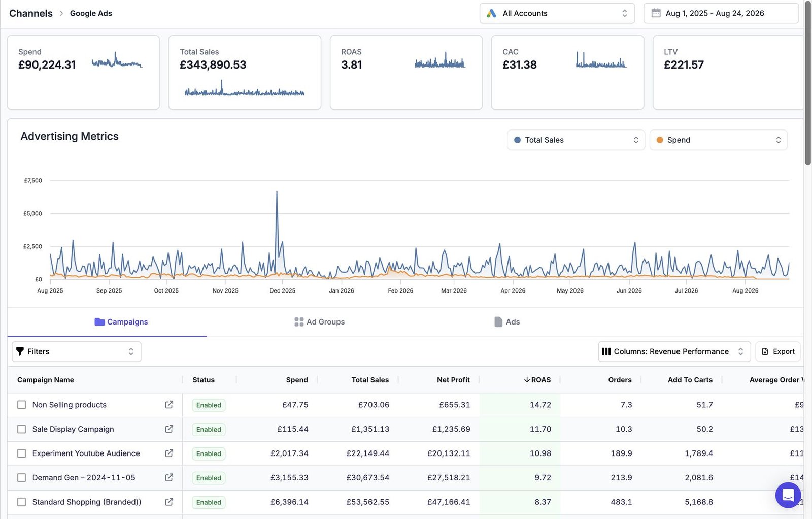
Task: Open the chat support bubble
Action: pos(788,495)
